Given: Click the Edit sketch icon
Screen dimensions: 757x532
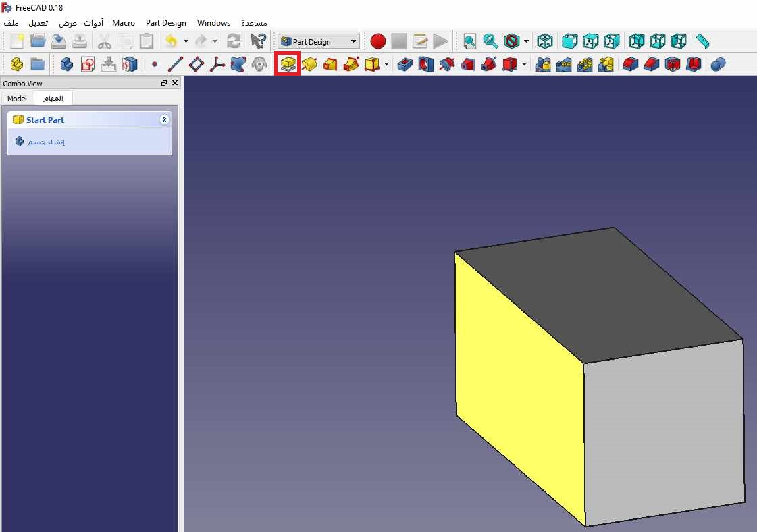Looking at the screenshot, I should coord(108,63).
